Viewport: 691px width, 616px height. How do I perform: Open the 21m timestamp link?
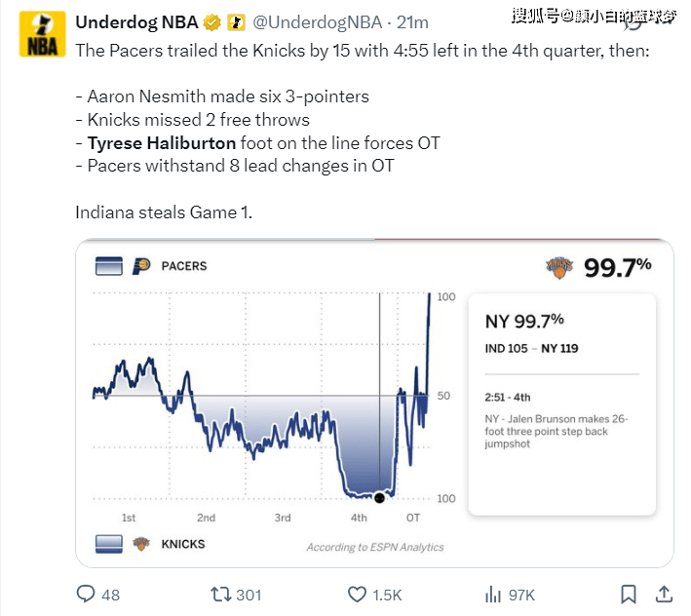click(x=412, y=22)
